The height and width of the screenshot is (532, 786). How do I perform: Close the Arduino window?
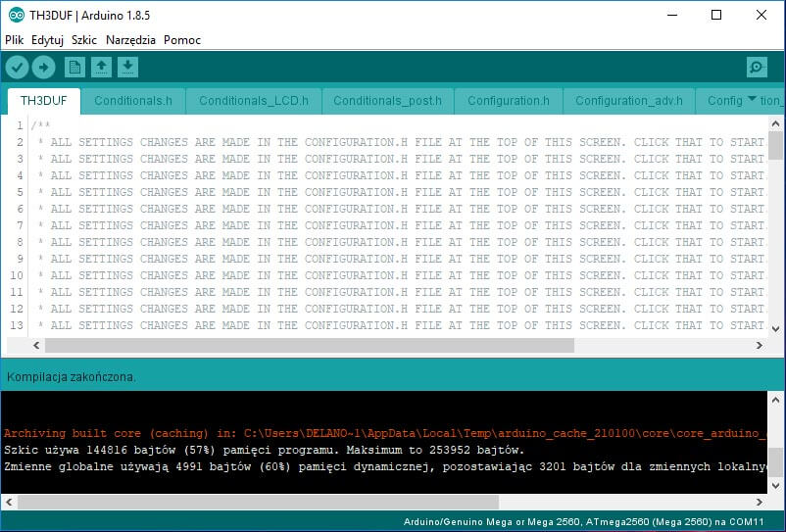pyautogui.click(x=761, y=15)
